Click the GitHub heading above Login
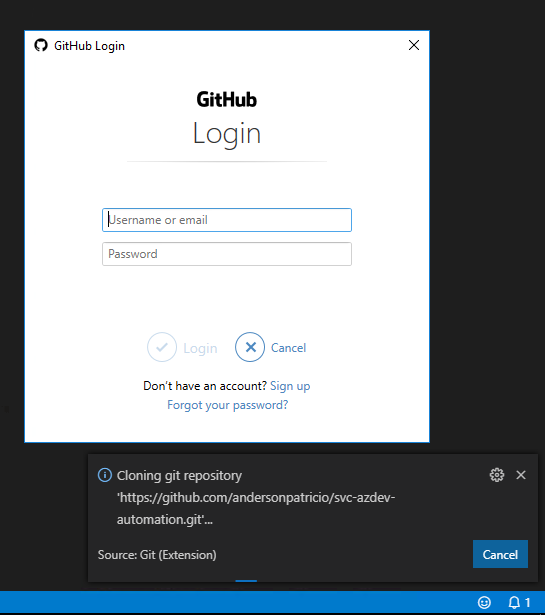Viewport: 545px width, 615px height. pyautogui.click(x=227, y=99)
